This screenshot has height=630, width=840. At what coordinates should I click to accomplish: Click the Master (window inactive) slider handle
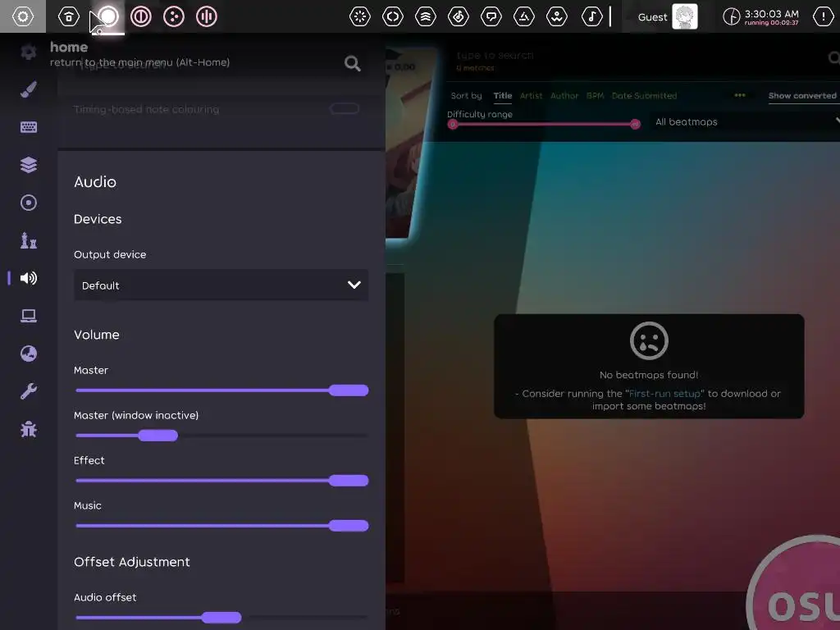(x=158, y=436)
